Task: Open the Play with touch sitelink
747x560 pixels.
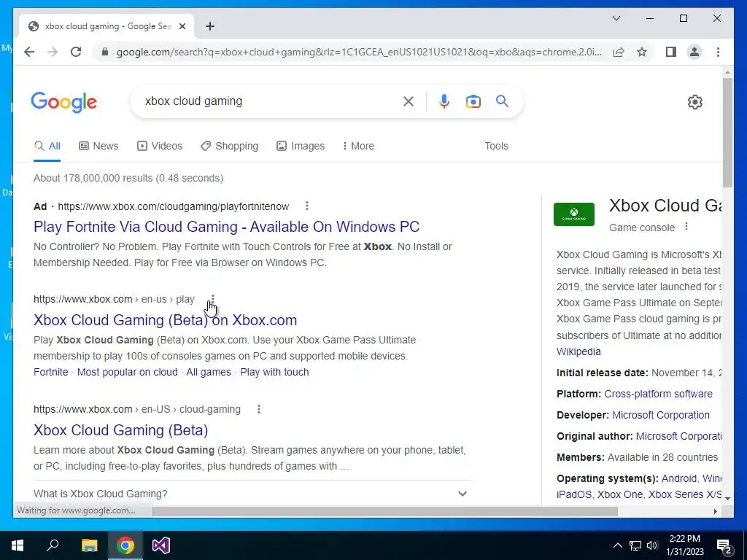Action: pos(274,372)
